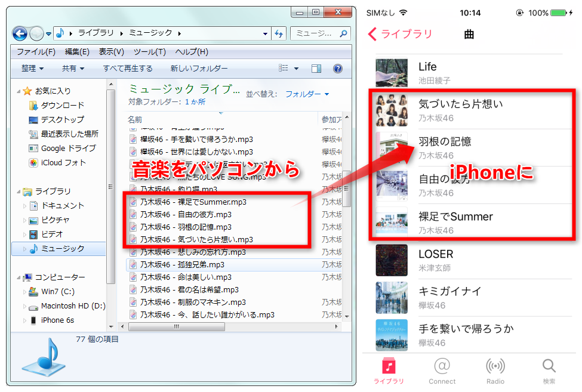Select 欅坂46 - 手を繋いで帰ろうか.mp3 file

192,140
